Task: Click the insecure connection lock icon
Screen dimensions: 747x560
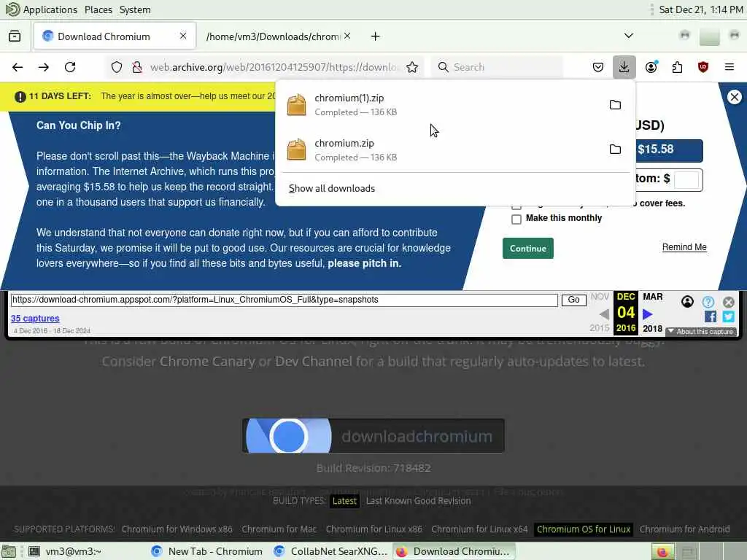Action: [x=137, y=67]
